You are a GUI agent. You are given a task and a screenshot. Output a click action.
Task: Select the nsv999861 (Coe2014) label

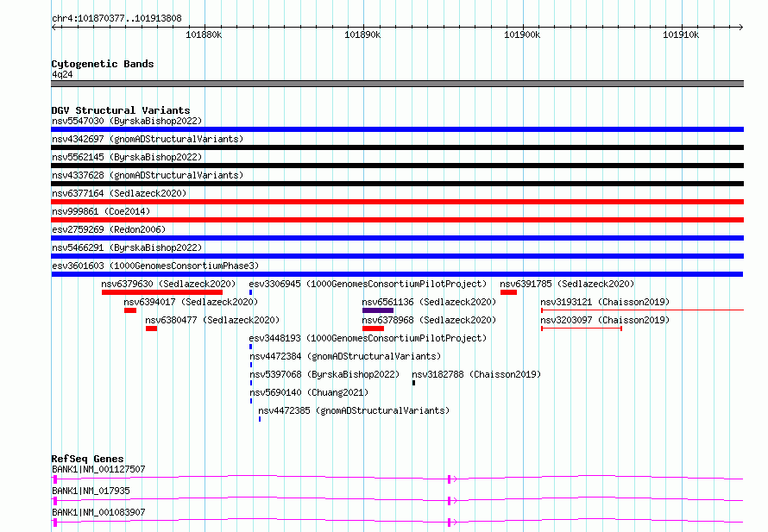pos(101,211)
